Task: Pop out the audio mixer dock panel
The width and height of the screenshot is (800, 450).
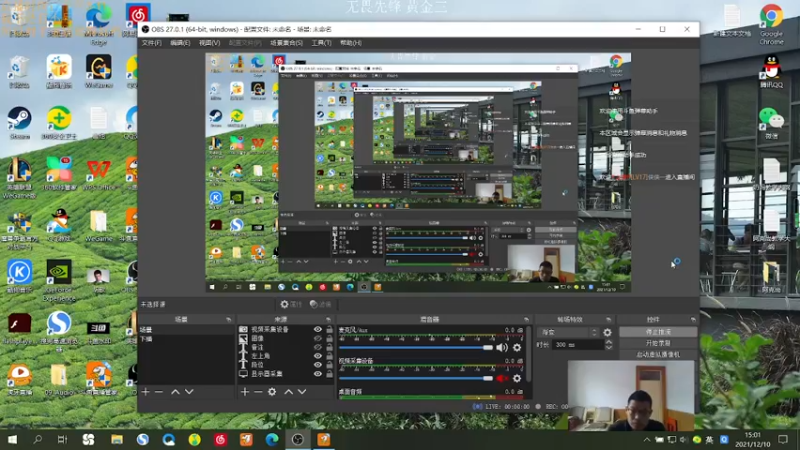Action: point(526,319)
